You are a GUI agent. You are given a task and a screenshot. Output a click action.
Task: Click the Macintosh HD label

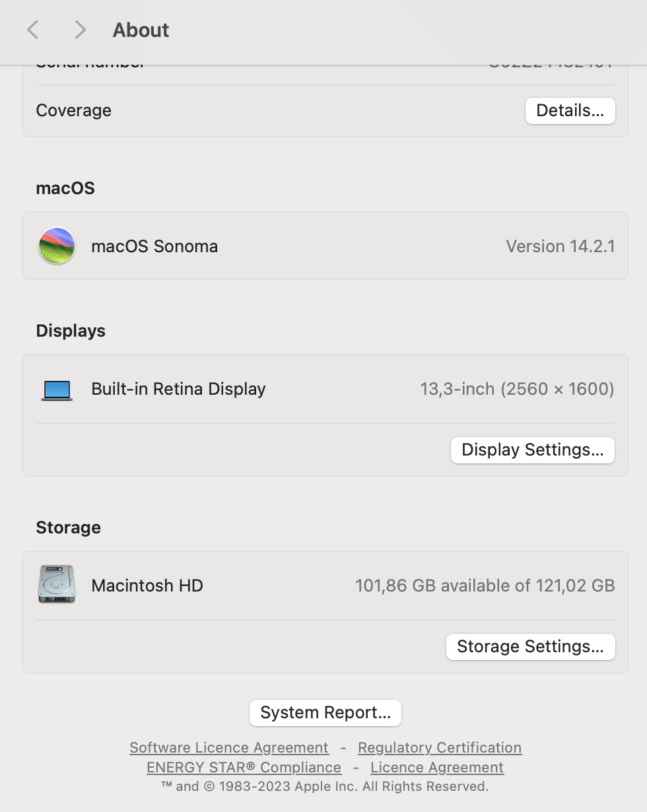coord(147,586)
